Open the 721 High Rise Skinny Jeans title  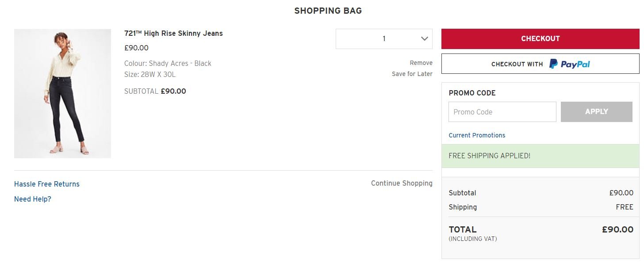click(173, 33)
